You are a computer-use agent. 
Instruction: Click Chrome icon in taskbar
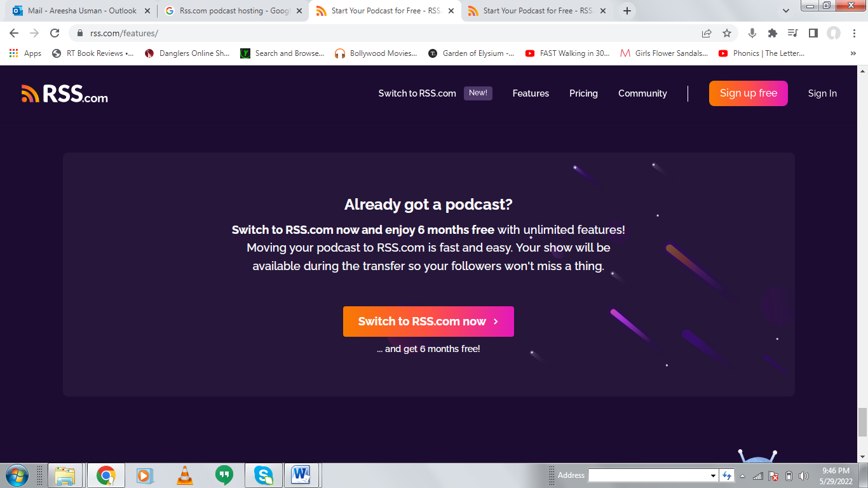pyautogui.click(x=105, y=475)
